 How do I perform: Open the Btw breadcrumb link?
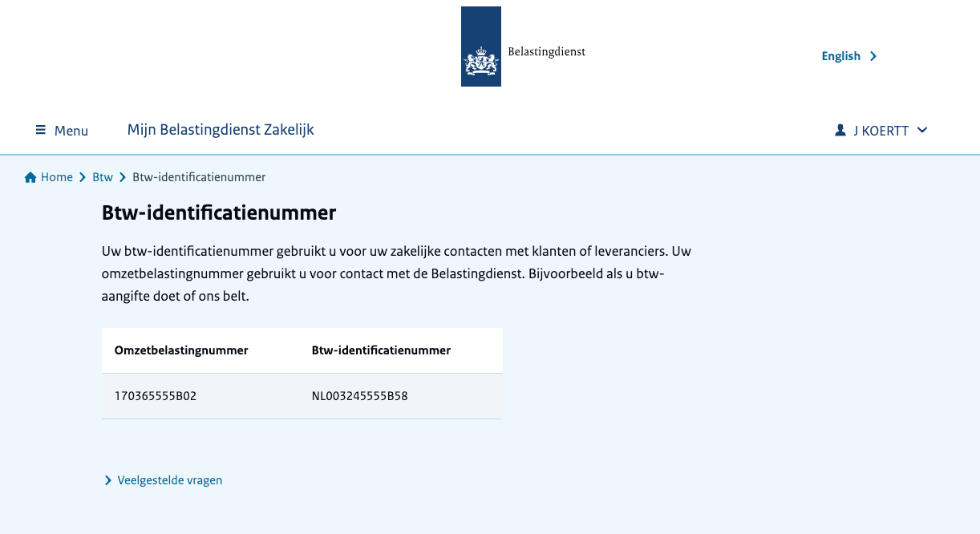tap(103, 176)
